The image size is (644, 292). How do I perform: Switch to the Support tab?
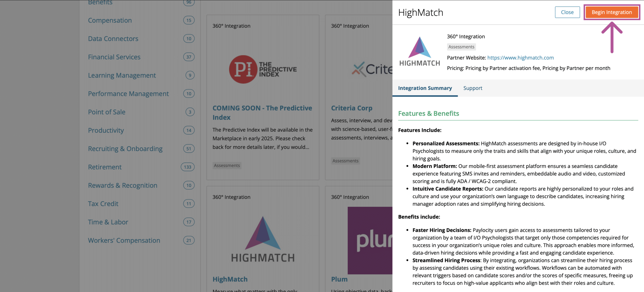tap(473, 88)
